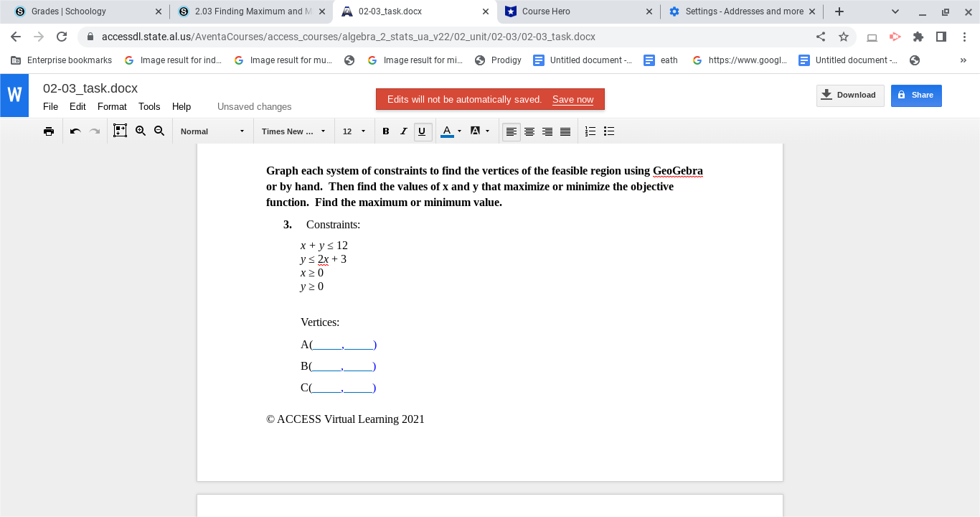Apply bold formatting
980x517 pixels.
(x=385, y=131)
